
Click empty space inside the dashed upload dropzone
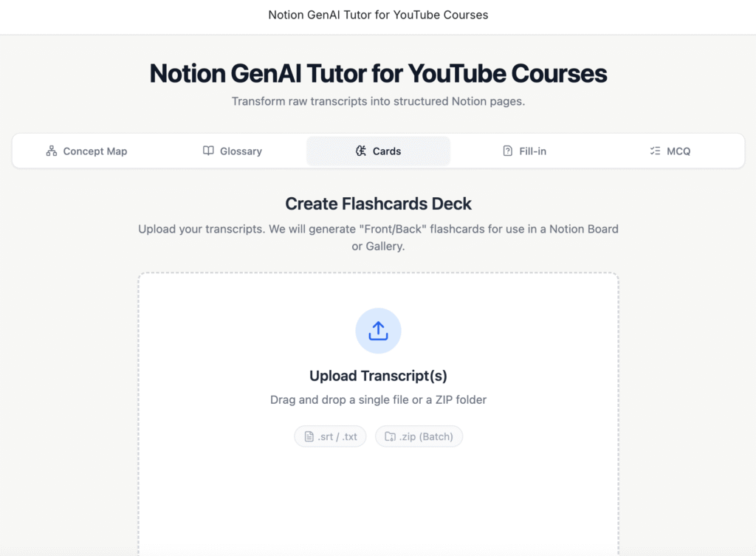pos(378,502)
